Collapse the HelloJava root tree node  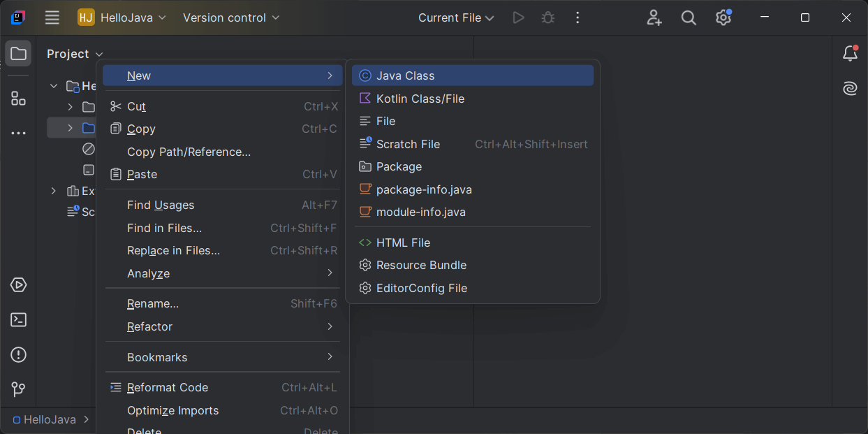tap(54, 86)
